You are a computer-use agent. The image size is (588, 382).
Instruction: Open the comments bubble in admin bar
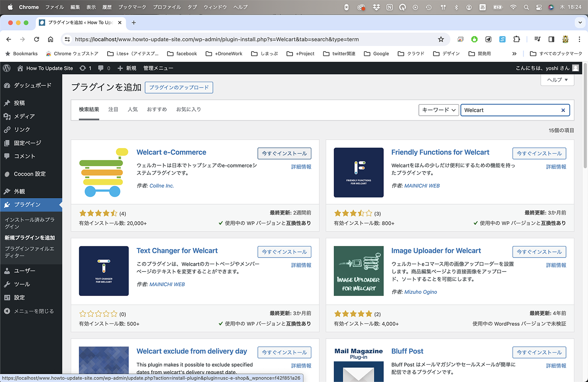click(x=104, y=68)
